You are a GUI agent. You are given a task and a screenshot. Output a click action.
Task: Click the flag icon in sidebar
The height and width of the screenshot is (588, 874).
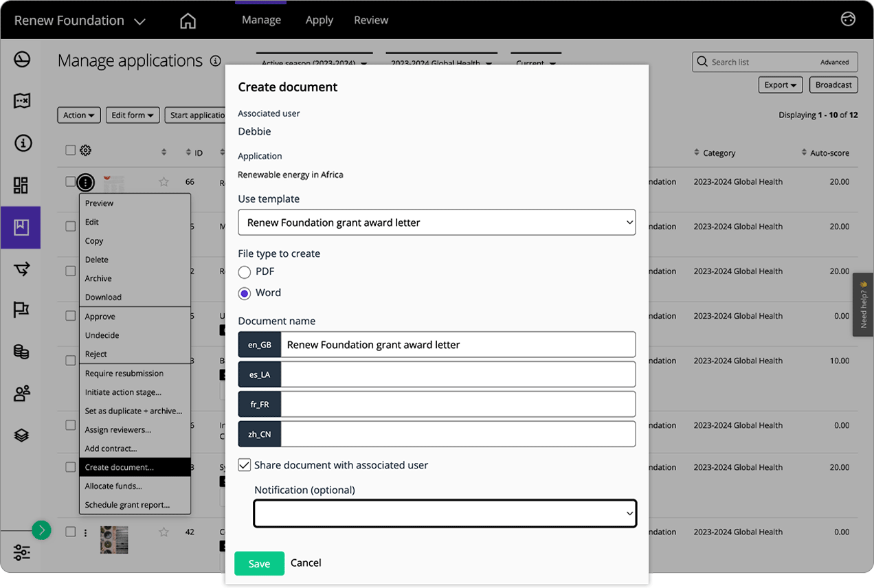point(21,310)
